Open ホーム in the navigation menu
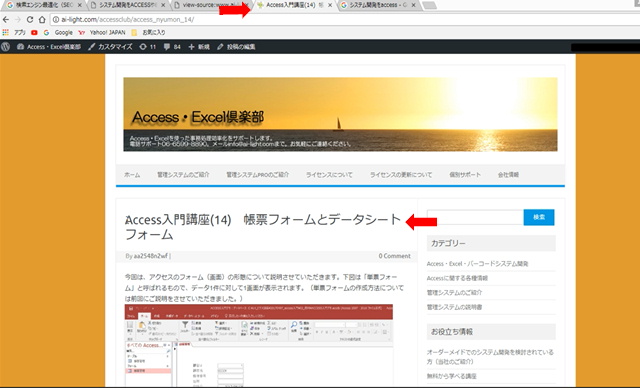This screenshot has width=640, height=390. (x=132, y=175)
